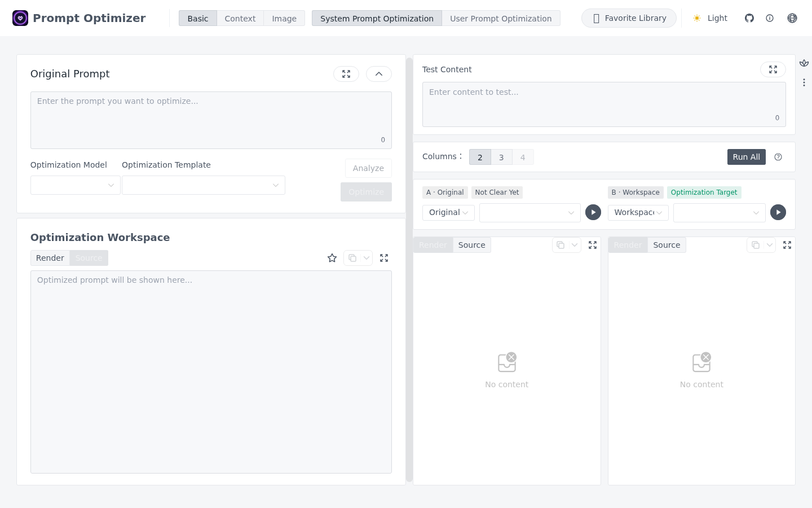The width and height of the screenshot is (812, 508).
Task: Focus the Test Content text area
Action: pos(604,104)
